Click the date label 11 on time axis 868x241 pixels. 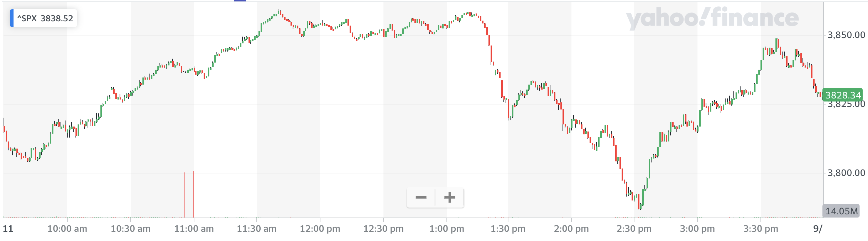click(x=8, y=229)
